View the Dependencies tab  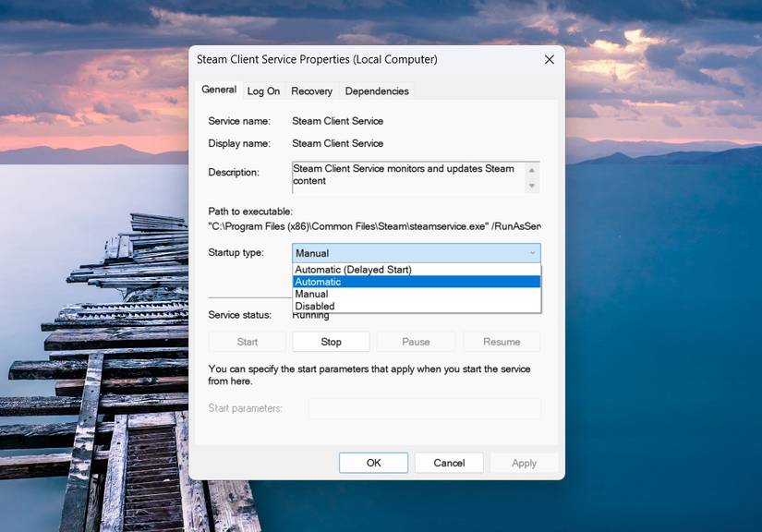[x=377, y=91]
